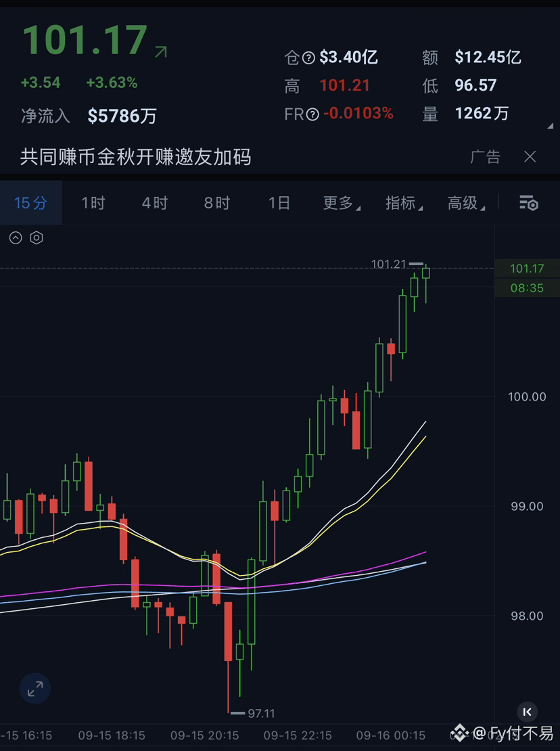Tap the help icon next to 仓

pyautogui.click(x=309, y=58)
